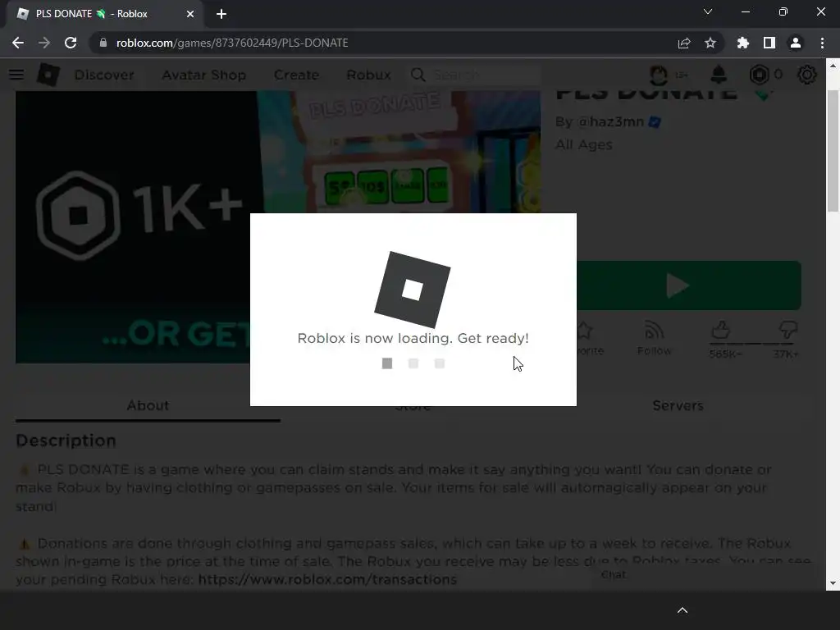840x630 pixels.
Task: Restore down the browser window
Action: (x=783, y=11)
